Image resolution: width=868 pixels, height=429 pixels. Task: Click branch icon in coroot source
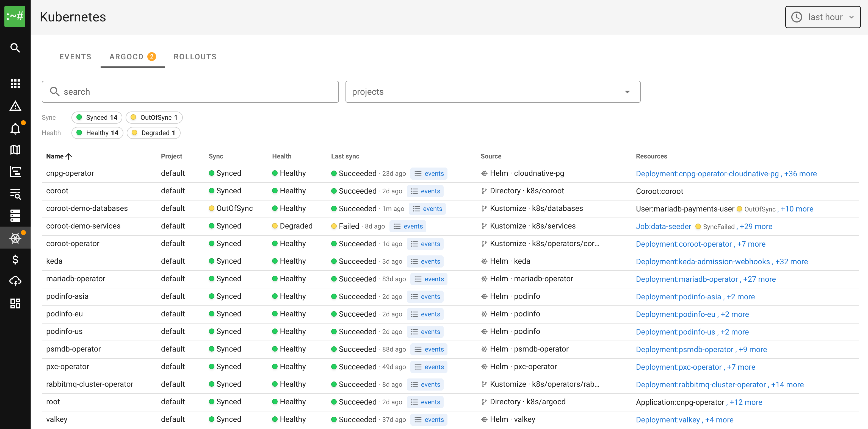click(x=484, y=191)
